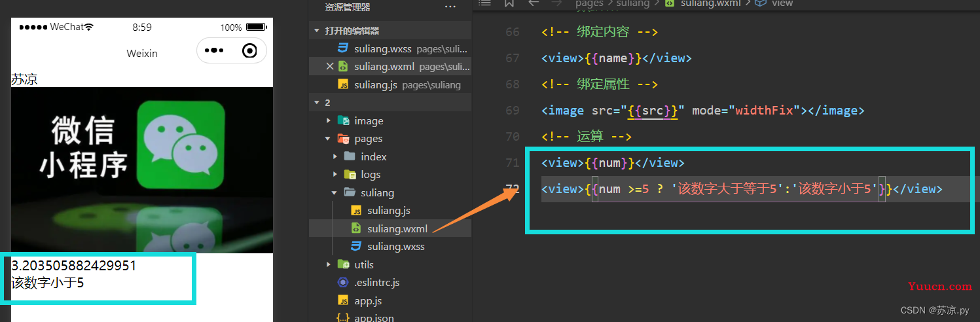Click the utils folder icon
The width and height of the screenshot is (980, 322).
342,264
